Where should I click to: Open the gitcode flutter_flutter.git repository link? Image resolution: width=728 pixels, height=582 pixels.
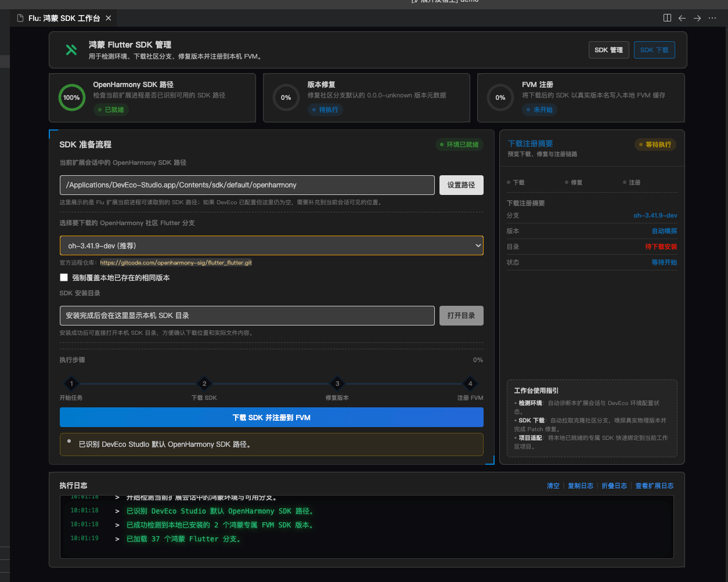tap(176, 262)
